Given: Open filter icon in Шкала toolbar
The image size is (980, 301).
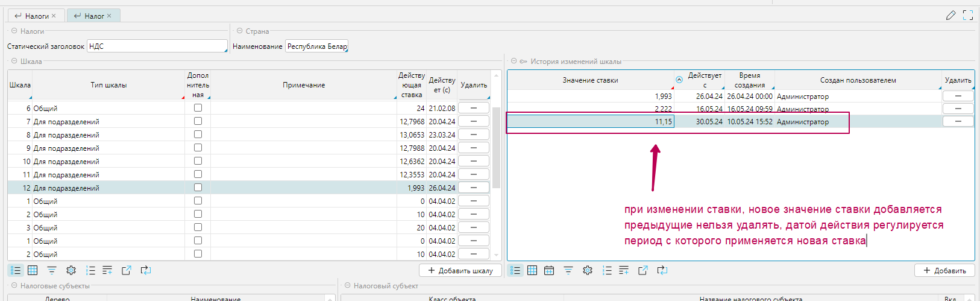Looking at the screenshot, I should [52, 270].
